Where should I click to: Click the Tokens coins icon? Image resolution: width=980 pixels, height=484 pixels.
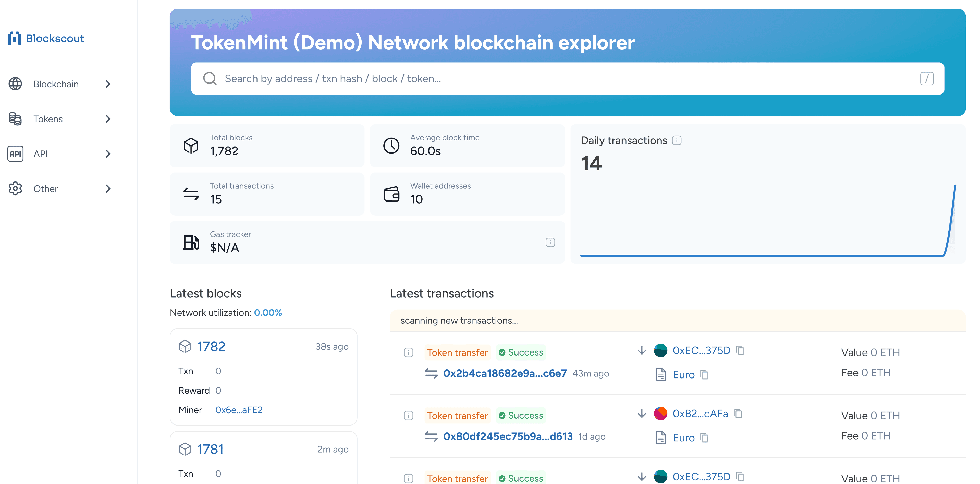[15, 119]
